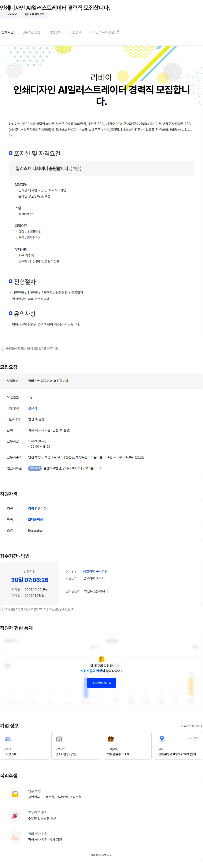The height and width of the screenshot is (868, 203).
Task: Click the 시작일 2026.10.02(금) date
Action: [35, 590]
